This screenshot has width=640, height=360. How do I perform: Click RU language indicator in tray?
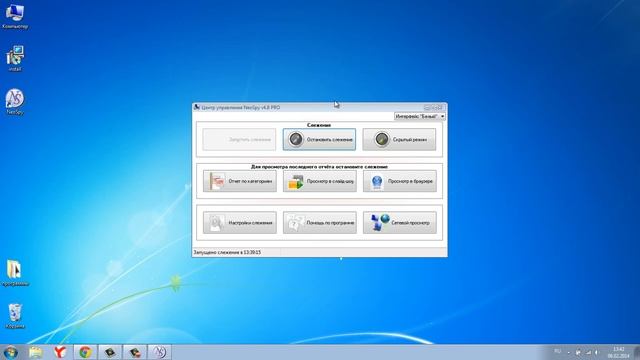tap(558, 352)
